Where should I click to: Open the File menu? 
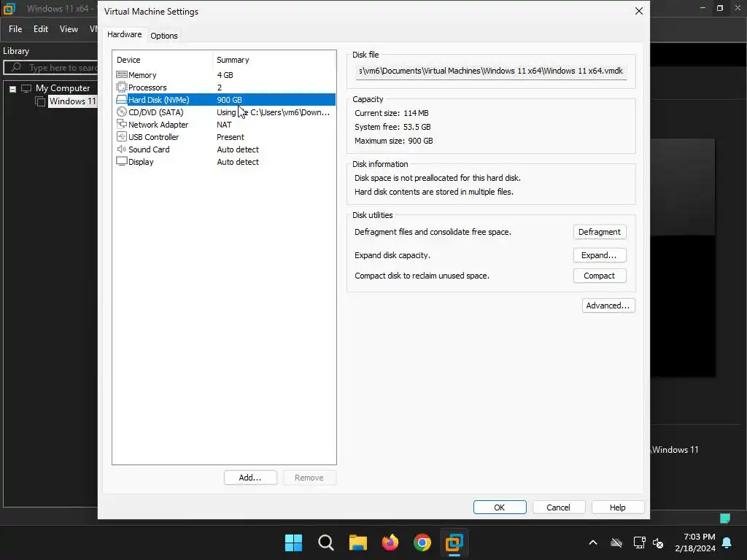pos(15,29)
